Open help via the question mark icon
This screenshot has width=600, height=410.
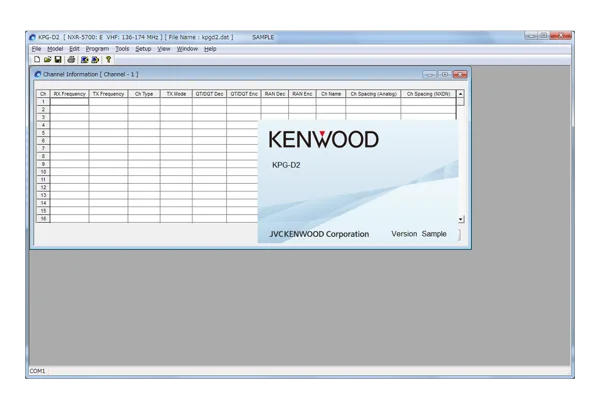pos(108,59)
